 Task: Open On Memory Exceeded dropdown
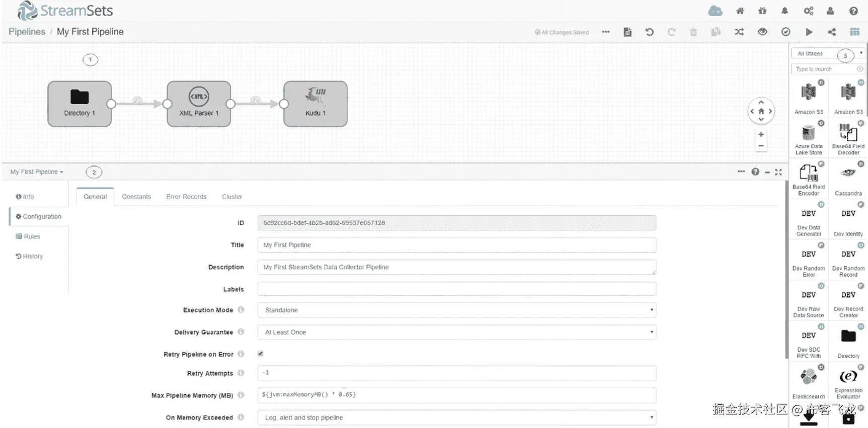tap(456, 417)
